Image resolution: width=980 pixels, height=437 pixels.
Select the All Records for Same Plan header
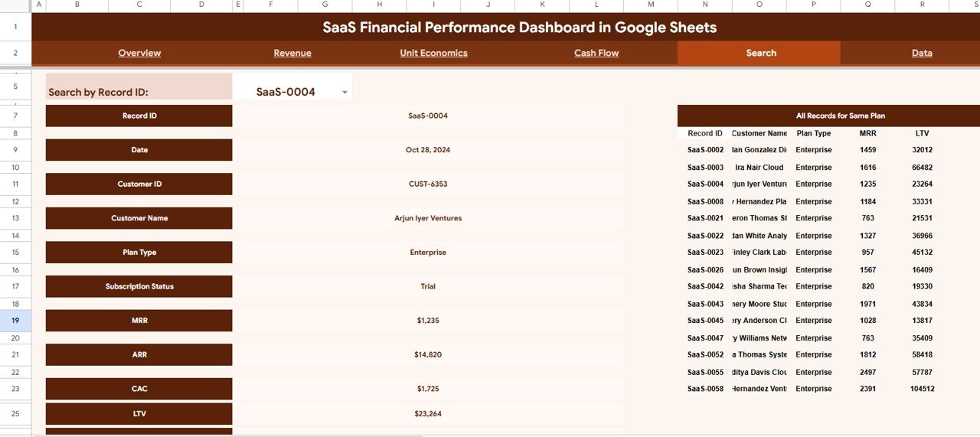click(841, 116)
